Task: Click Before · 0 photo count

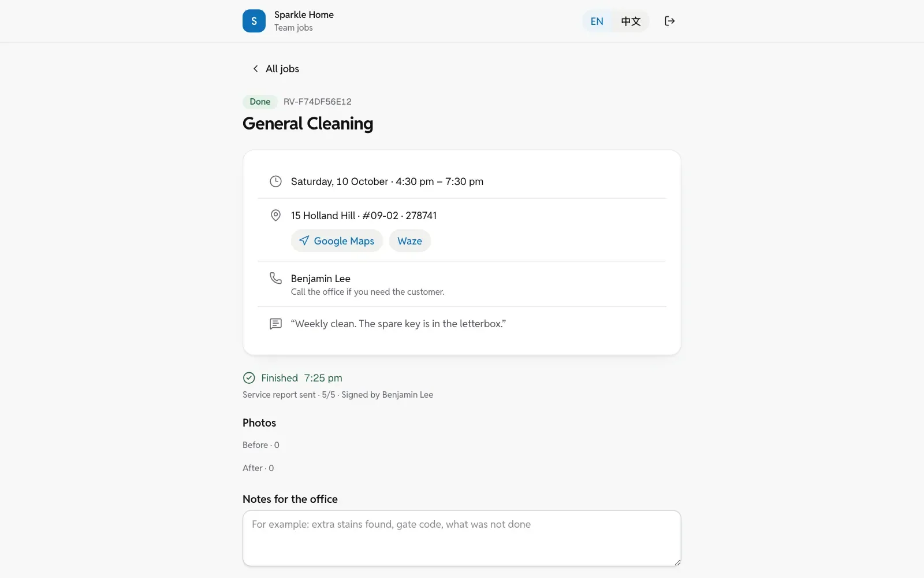Action: (261, 445)
